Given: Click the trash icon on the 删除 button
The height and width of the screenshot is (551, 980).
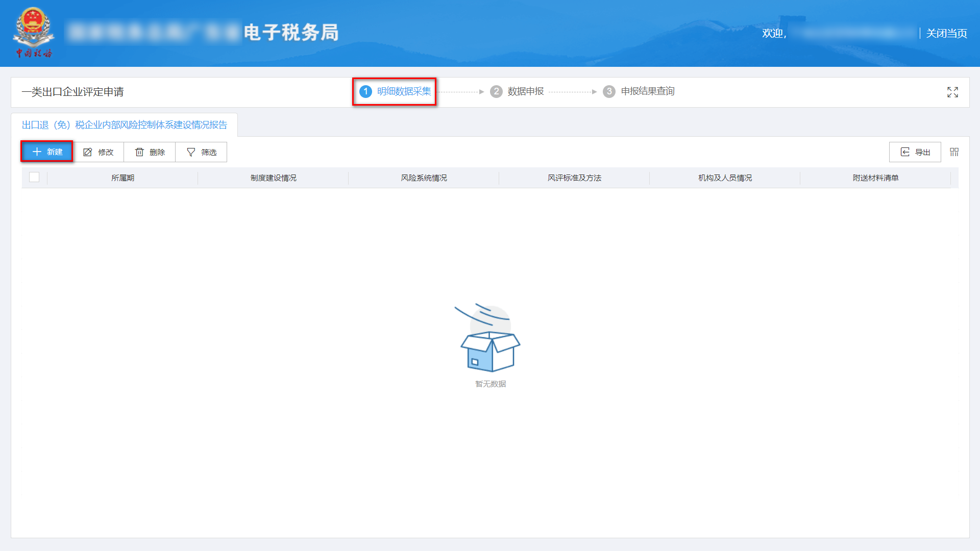Looking at the screenshot, I should point(140,152).
